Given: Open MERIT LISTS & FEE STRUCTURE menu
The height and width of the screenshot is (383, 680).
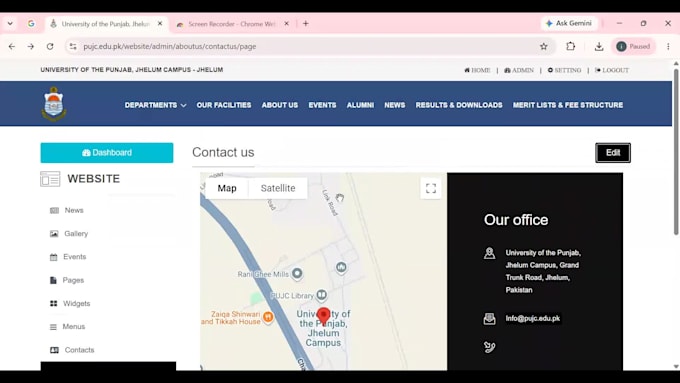Looking at the screenshot, I should click(x=568, y=105).
